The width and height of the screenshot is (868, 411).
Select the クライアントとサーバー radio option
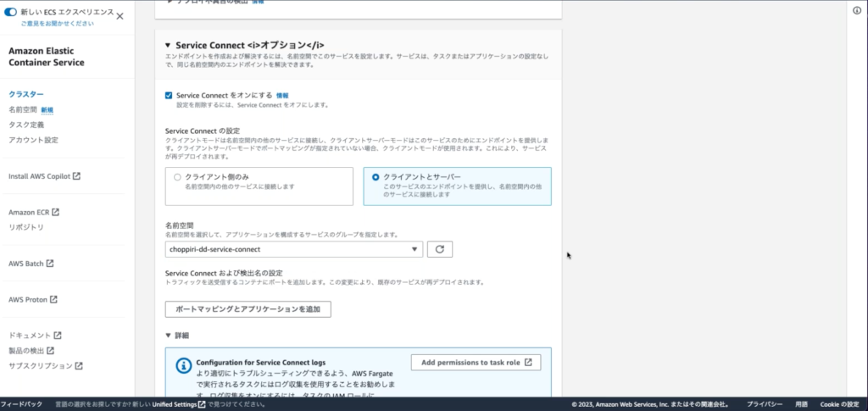coord(376,177)
